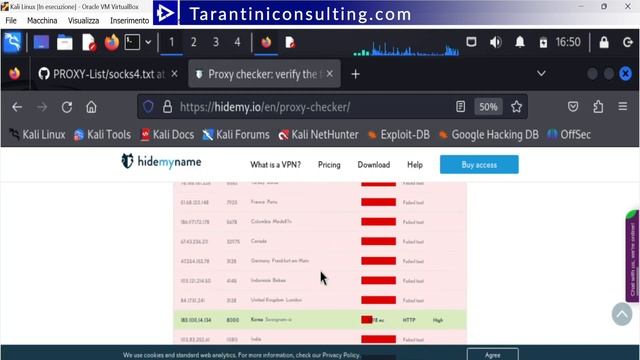Viewport: 640px width, 360px height.
Task: Switch to the PROXY-List/socks4.txt tab
Action: click(108, 74)
